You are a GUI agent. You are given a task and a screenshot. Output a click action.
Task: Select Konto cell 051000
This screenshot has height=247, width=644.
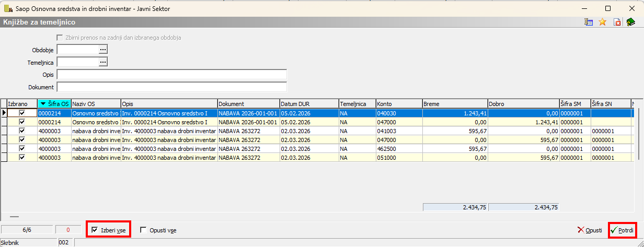pos(399,157)
